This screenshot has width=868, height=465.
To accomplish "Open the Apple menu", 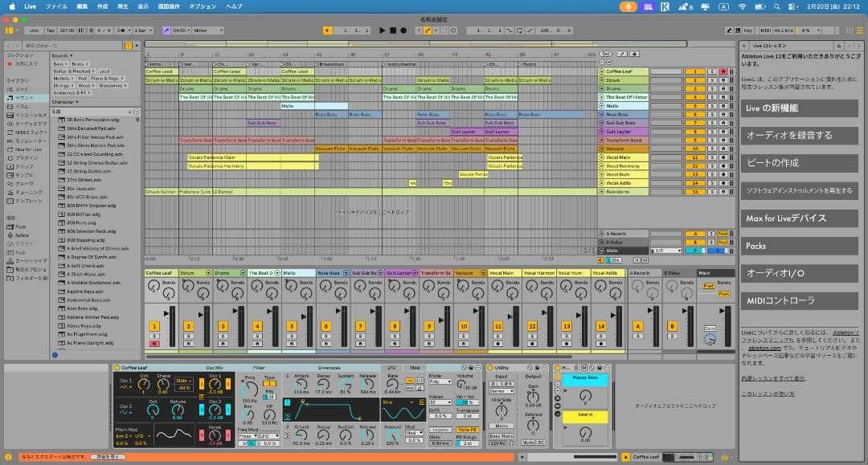I will (x=11, y=6).
